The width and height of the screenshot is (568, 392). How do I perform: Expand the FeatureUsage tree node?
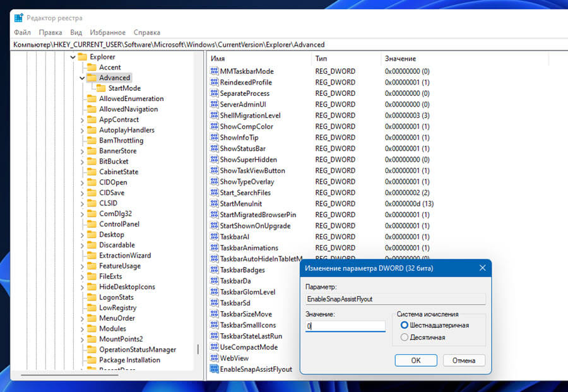[x=82, y=266]
